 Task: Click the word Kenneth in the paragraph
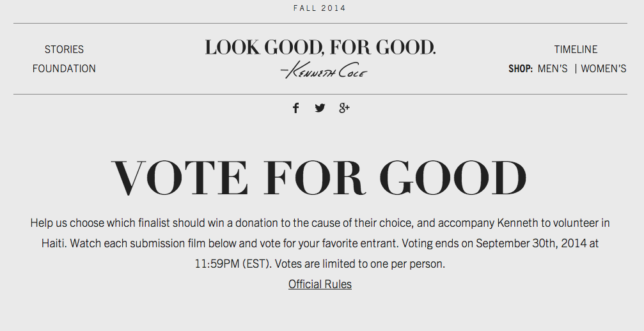point(516,223)
